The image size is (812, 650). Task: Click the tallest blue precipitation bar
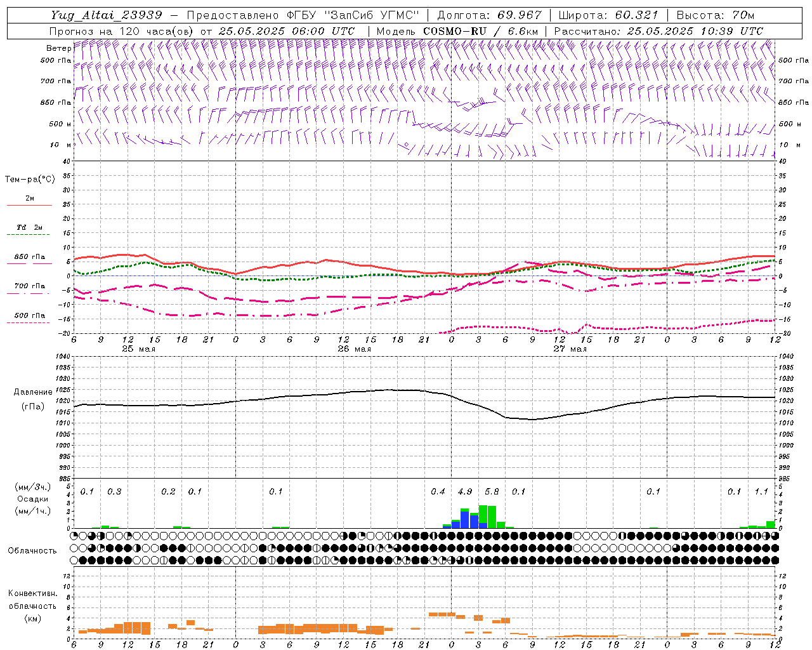[464, 520]
